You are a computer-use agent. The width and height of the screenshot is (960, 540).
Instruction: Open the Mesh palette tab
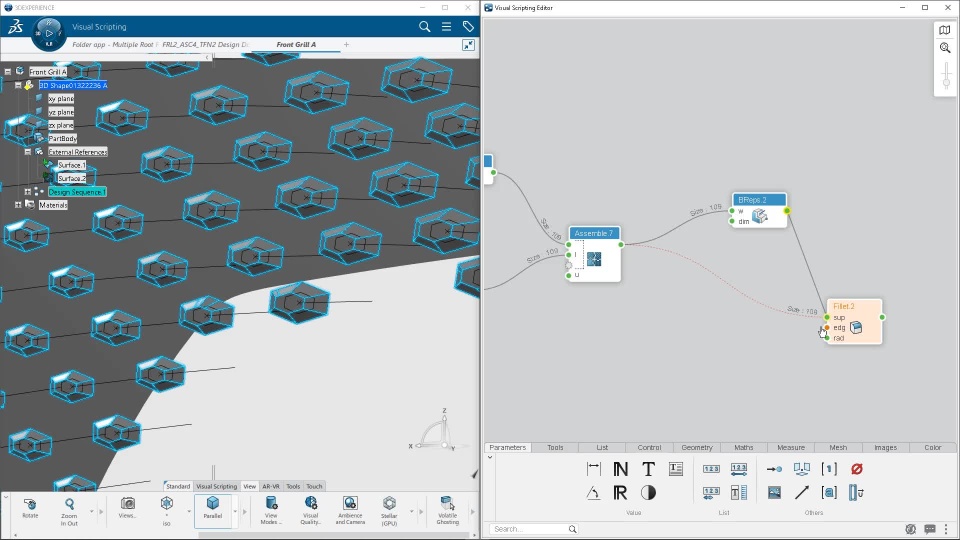[838, 448]
